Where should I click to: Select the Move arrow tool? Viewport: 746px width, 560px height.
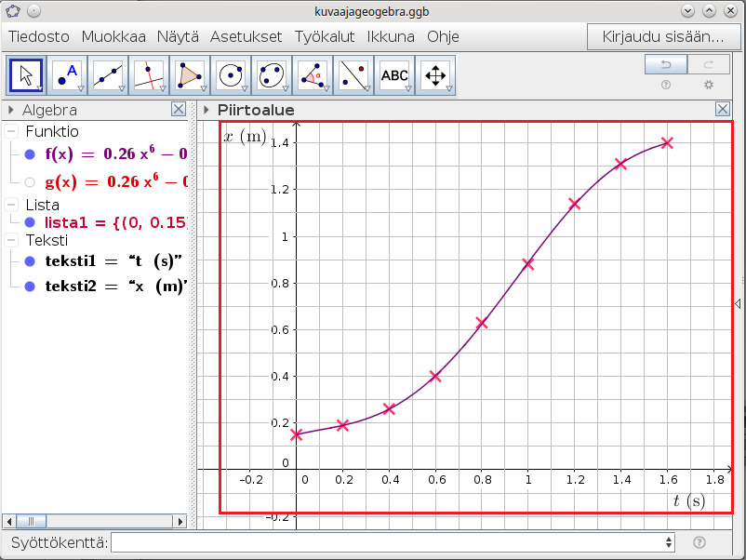pos(27,75)
